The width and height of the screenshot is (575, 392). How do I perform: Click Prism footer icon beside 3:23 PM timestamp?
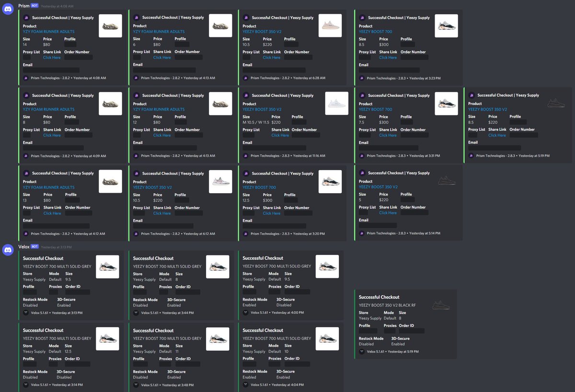point(362,78)
